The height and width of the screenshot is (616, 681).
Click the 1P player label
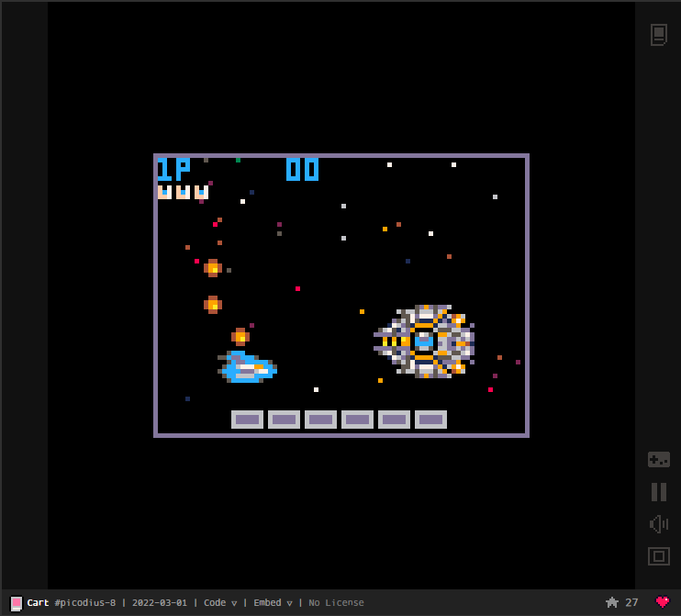(x=173, y=170)
